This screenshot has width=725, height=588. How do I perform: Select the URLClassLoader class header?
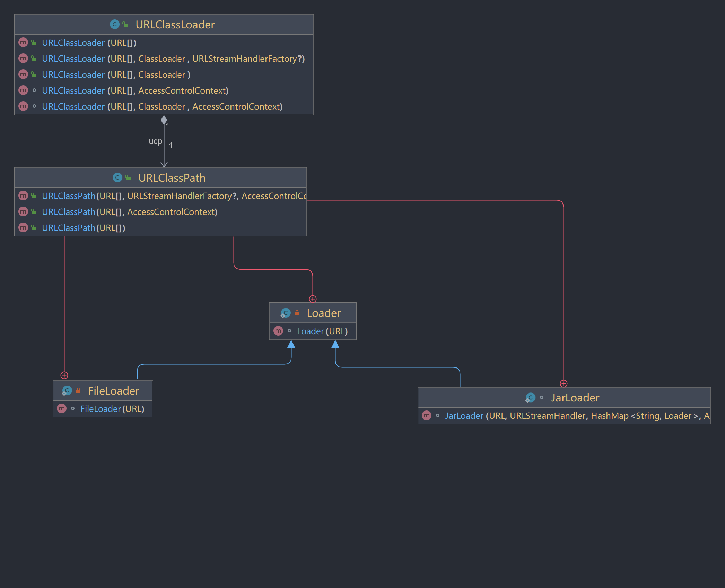[x=175, y=25]
